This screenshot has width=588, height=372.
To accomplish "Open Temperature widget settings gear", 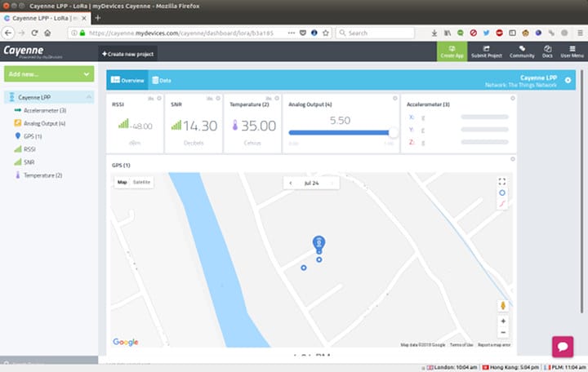I will pyautogui.click(x=277, y=98).
